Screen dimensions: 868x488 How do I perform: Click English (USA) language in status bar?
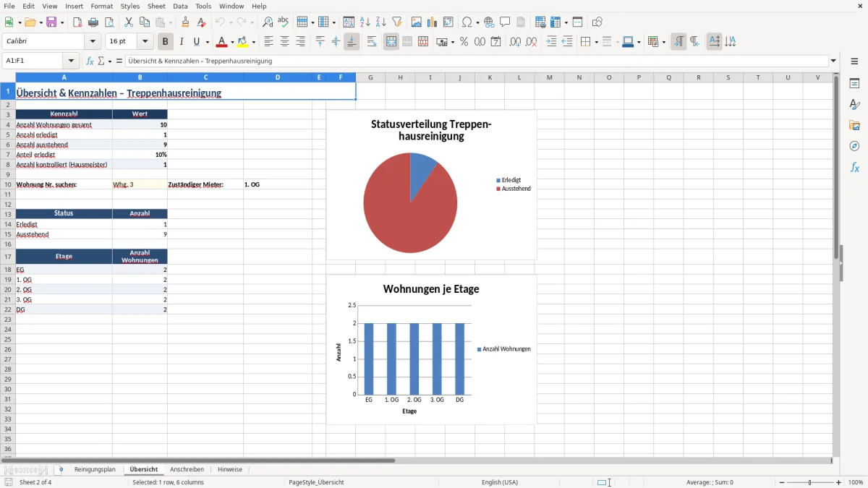coord(500,482)
